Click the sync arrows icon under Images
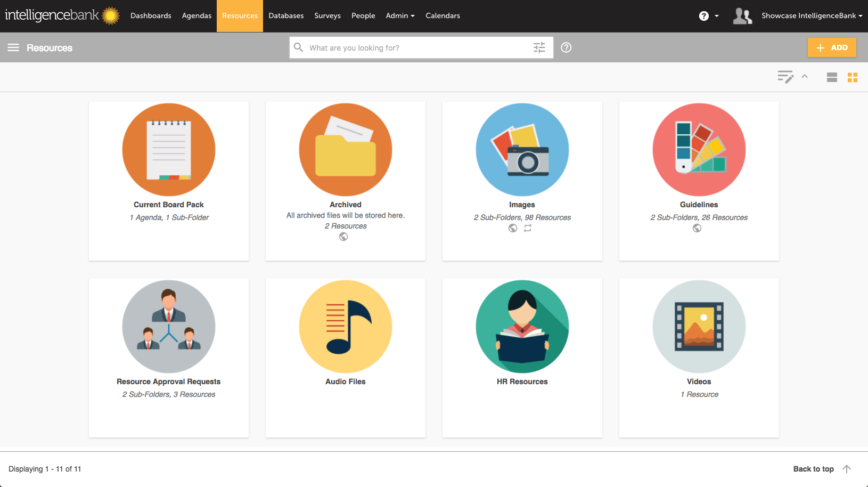 tap(528, 228)
